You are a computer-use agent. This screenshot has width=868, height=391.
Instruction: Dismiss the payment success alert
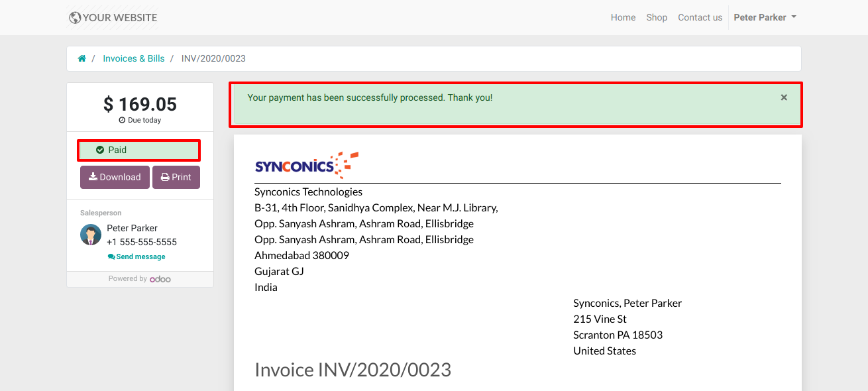point(784,97)
